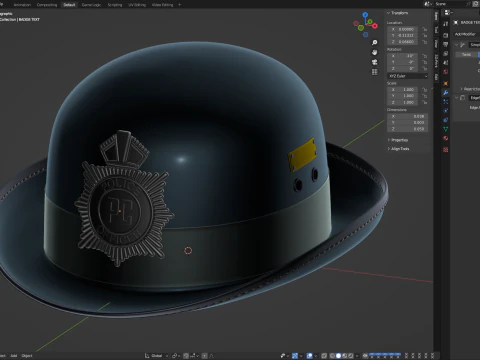Open the orange Object properties tab icon
Image resolution: width=480 pixels, height=360 pixels.
pos(446,83)
